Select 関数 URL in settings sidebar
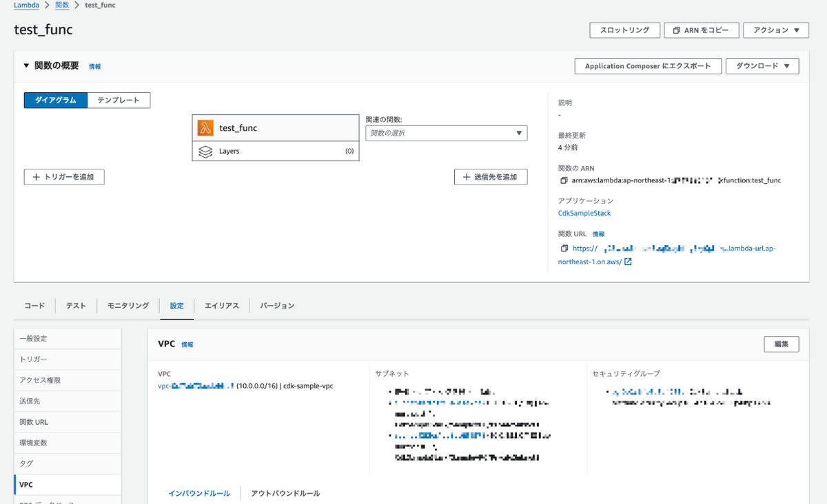Image resolution: width=827 pixels, height=504 pixels. click(68, 422)
